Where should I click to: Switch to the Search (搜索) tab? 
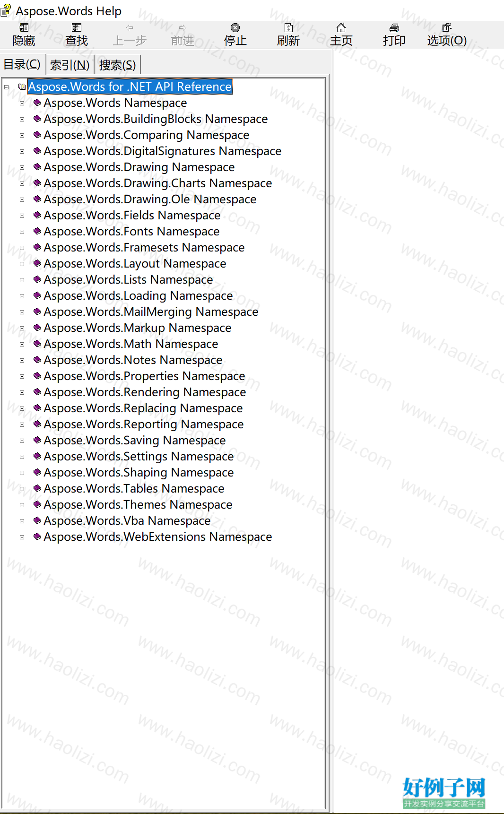tap(118, 65)
